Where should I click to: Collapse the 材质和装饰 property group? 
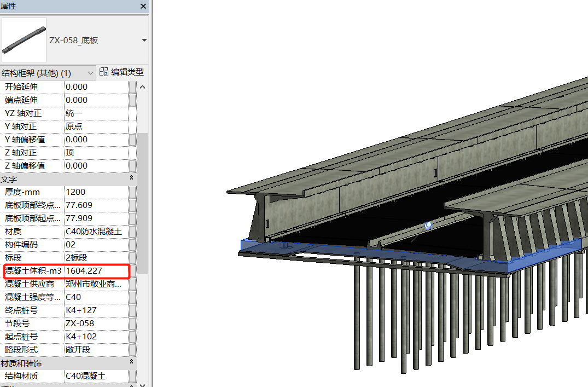pos(132,363)
